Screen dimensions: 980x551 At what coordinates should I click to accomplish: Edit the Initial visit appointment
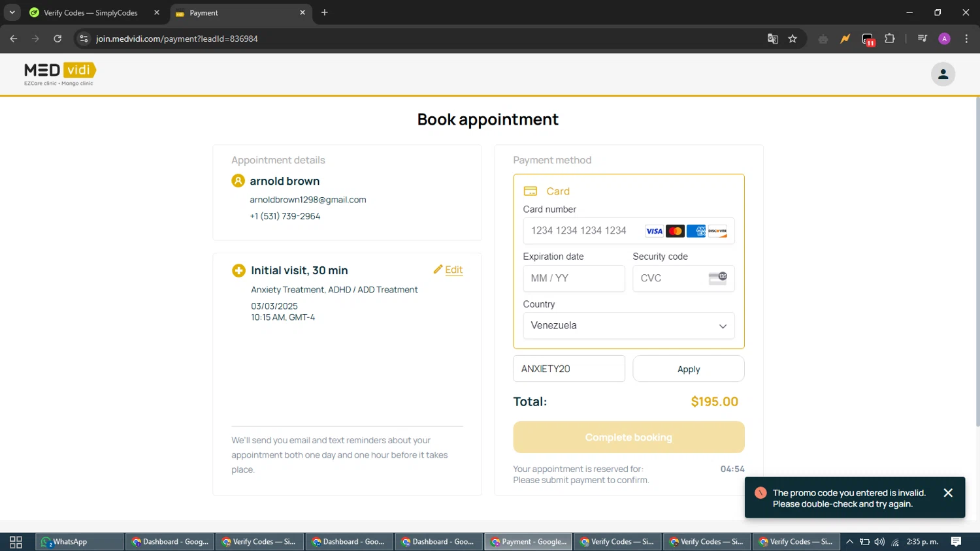point(454,270)
